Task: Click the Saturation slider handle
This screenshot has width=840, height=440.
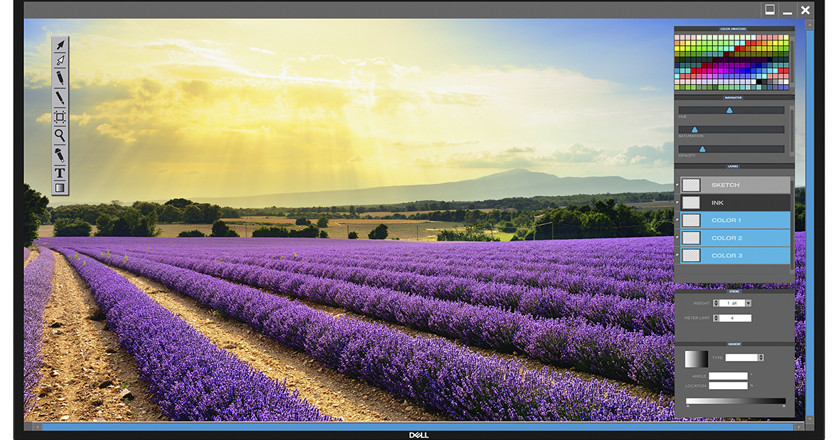Action: pos(695,130)
